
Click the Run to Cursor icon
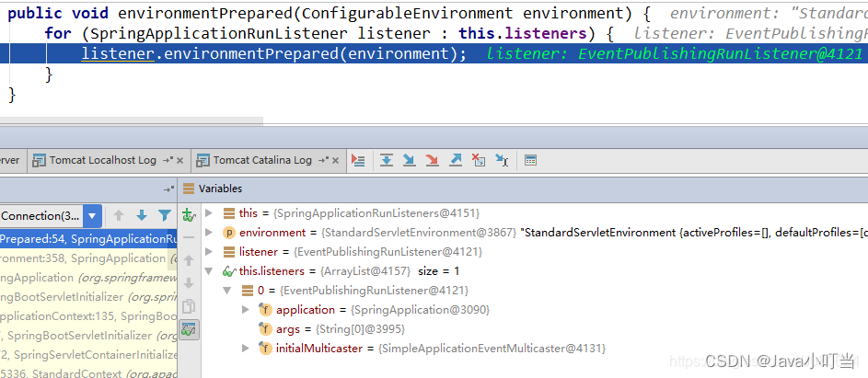(x=502, y=161)
